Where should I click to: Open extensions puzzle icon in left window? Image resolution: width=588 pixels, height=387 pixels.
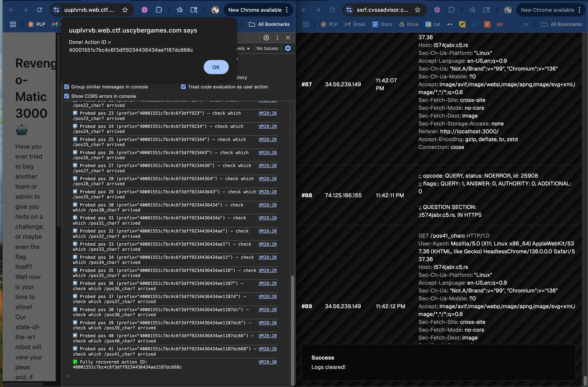click(159, 10)
